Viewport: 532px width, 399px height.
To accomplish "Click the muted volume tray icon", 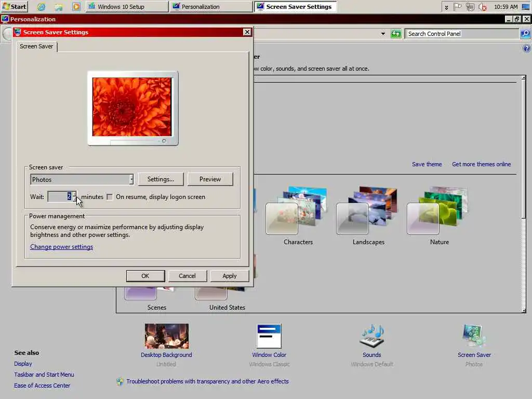I will 482,7.
